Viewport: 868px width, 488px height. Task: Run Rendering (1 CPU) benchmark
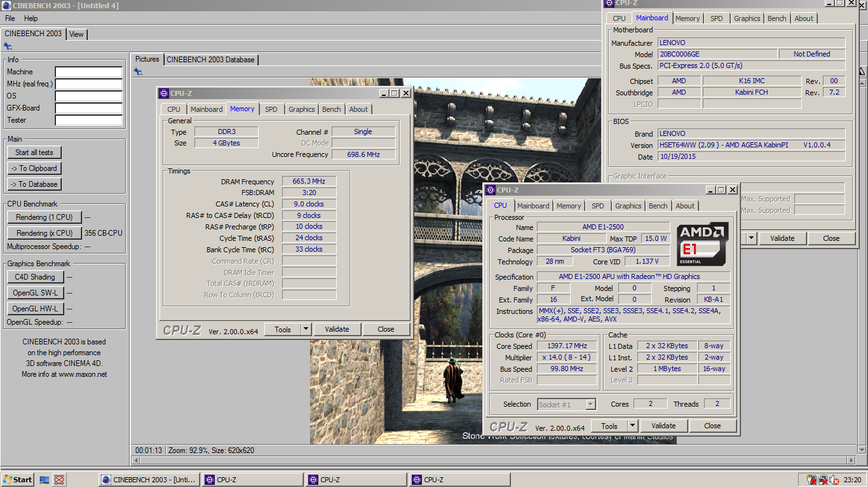[x=44, y=217]
